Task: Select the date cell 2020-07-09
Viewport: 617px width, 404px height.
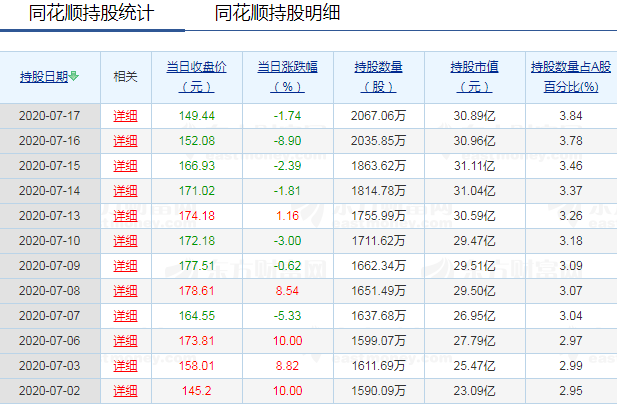Action: [x=50, y=266]
